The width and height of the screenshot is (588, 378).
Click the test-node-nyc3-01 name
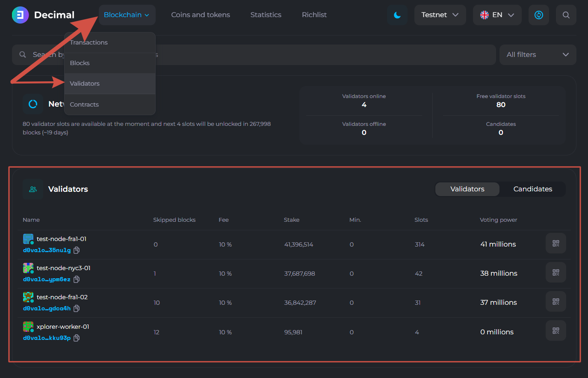point(64,268)
